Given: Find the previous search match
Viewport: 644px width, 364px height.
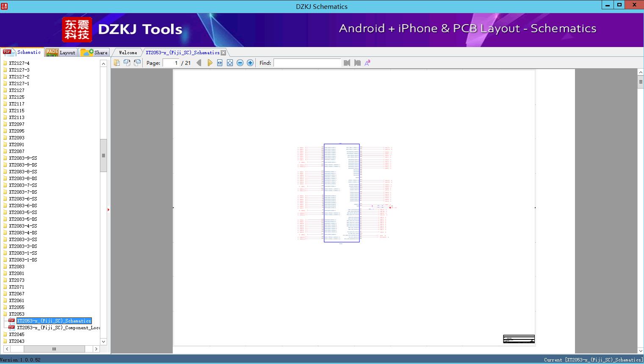Looking at the screenshot, I should (347, 63).
